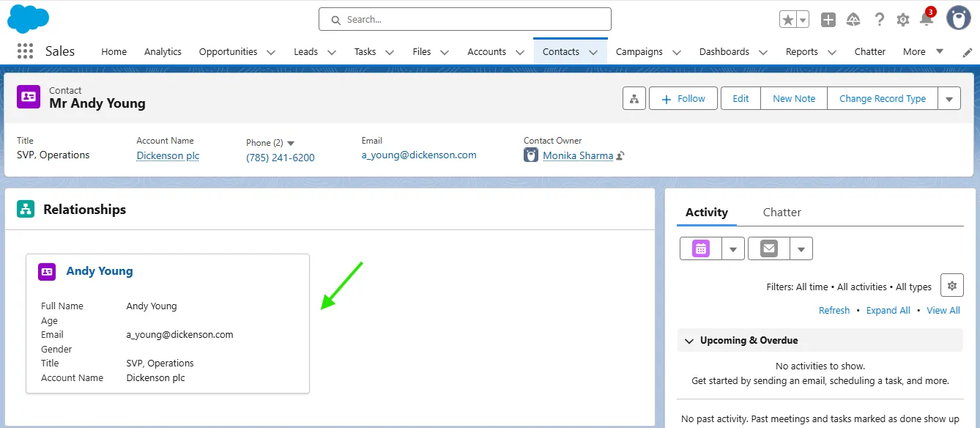Expand the Phone (2) dropdown
This screenshot has height=428, width=980.
pyautogui.click(x=291, y=143)
